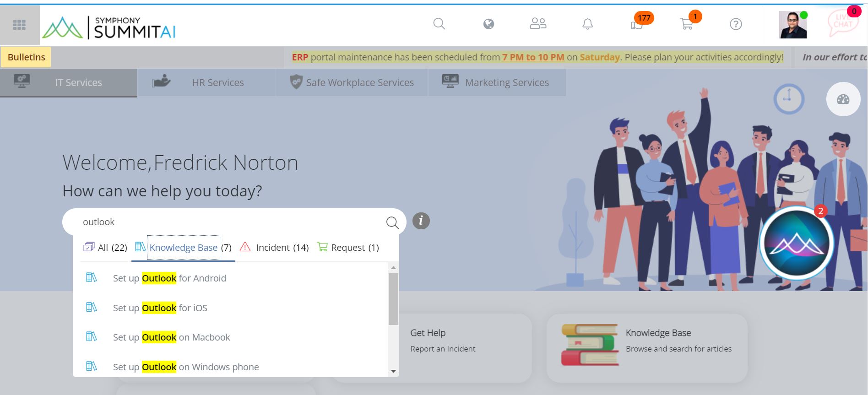
Task: Click the Bulletins label button
Action: [x=26, y=57]
